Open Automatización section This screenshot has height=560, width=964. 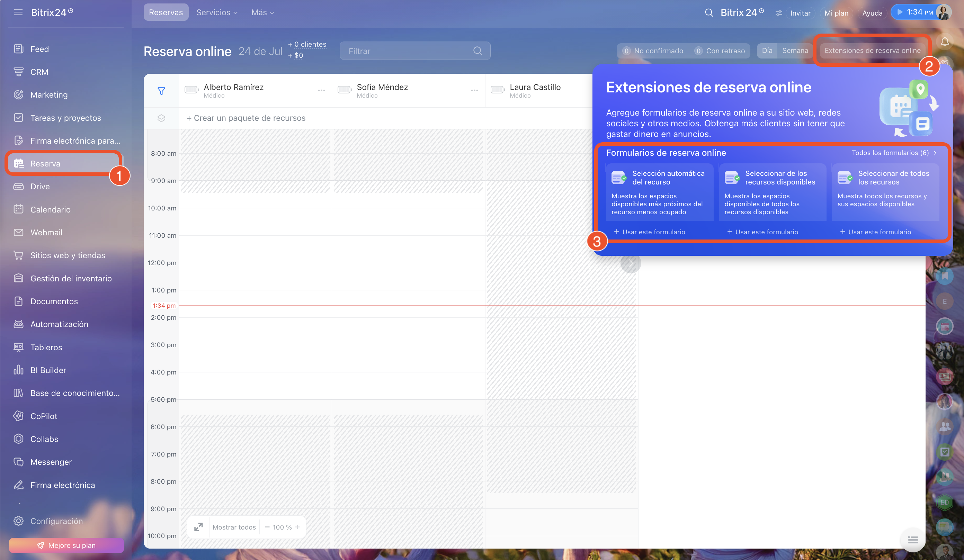point(59,324)
